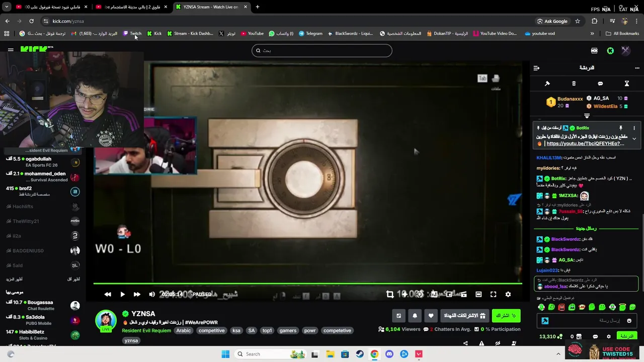This screenshot has width=644, height=362.
Task: Click the hourglass icon in chat toolbar
Action: [x=627, y=83]
